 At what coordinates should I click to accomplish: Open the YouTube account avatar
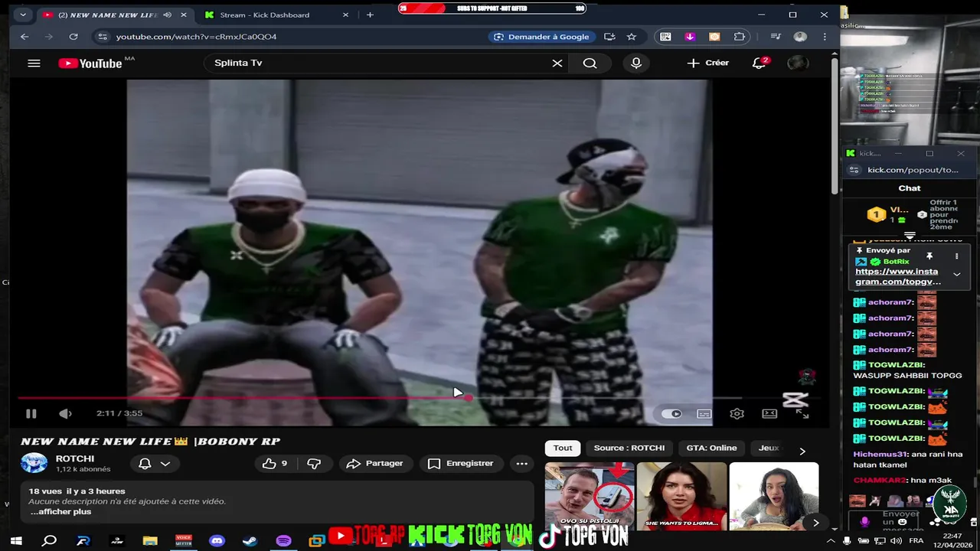click(x=798, y=64)
